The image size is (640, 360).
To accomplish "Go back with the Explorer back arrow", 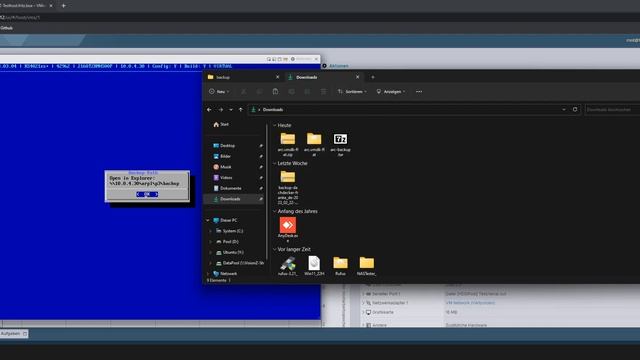I will click(x=209, y=110).
